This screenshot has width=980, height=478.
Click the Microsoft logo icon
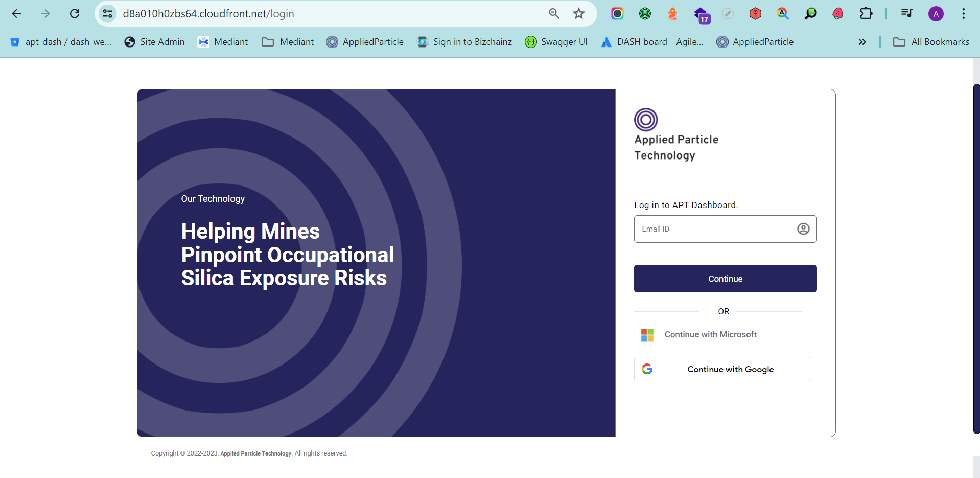[x=647, y=335]
